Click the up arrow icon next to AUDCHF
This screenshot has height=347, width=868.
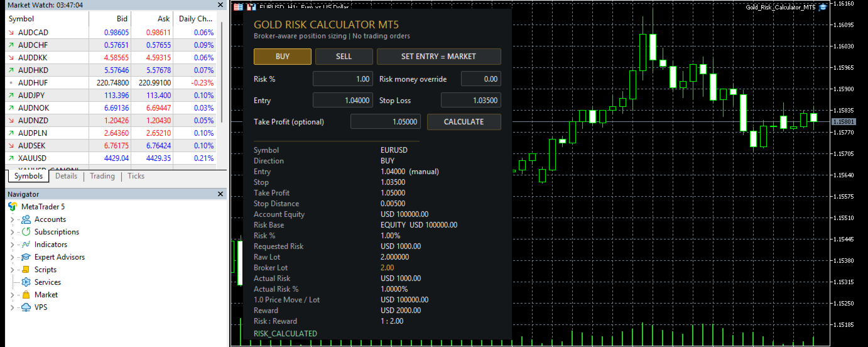pyautogui.click(x=11, y=45)
